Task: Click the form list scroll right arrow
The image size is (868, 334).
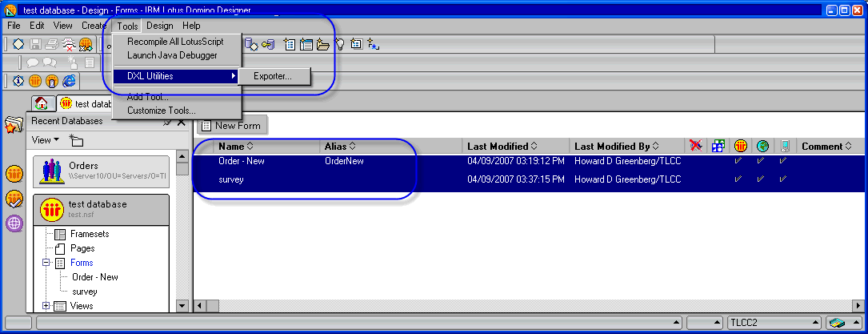Action: click(858, 306)
